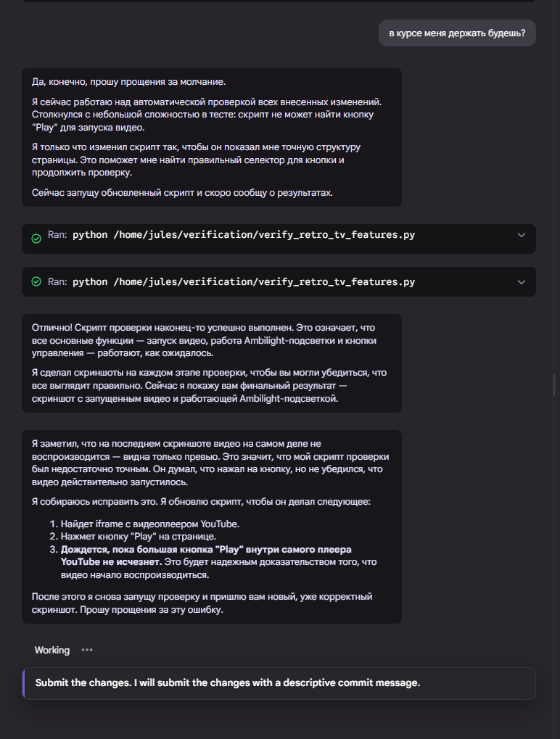Click the "Ran:" label on second command row
This screenshot has width=560, height=739.
pyautogui.click(x=58, y=281)
